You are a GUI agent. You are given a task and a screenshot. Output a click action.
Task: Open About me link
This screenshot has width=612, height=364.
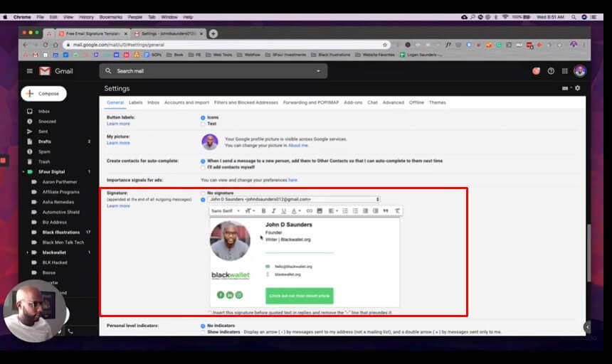point(297,145)
